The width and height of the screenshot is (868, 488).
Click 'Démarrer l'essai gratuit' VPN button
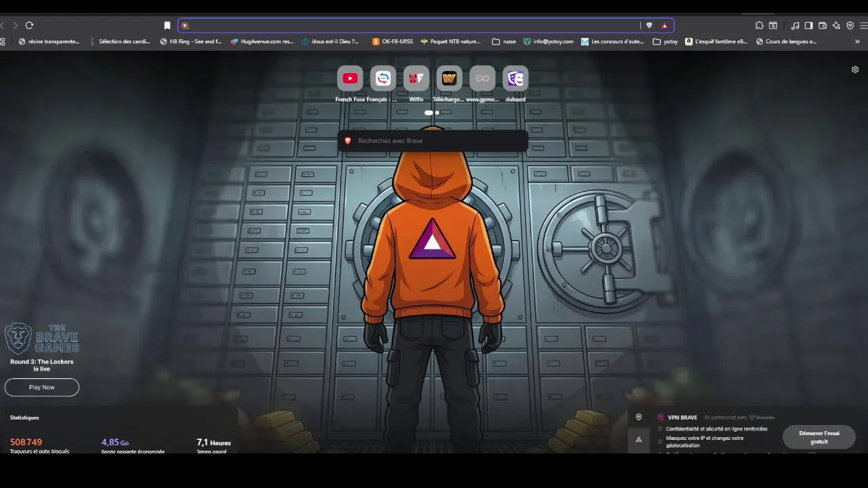(819, 437)
